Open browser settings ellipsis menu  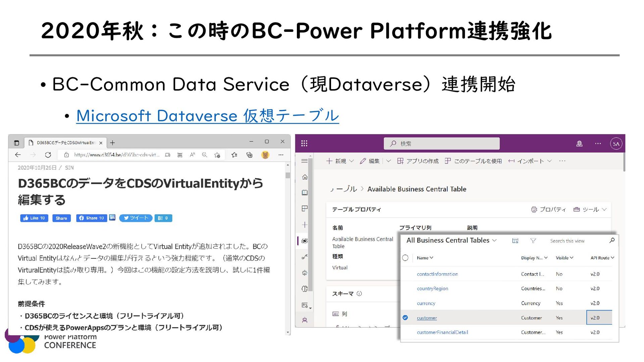[x=281, y=155]
